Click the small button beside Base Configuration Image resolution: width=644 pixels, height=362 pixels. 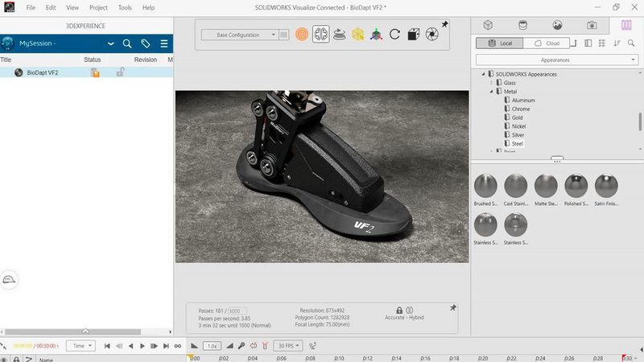point(284,35)
